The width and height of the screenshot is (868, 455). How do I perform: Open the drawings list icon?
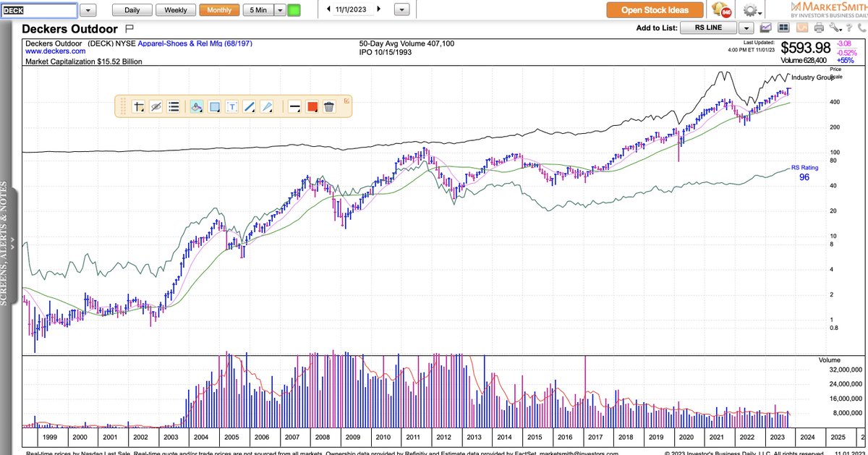point(173,106)
